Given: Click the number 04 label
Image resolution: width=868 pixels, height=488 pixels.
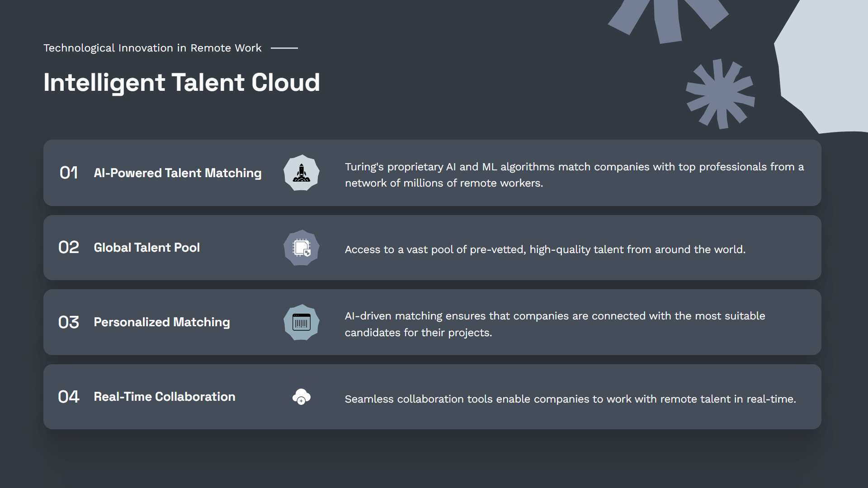Looking at the screenshot, I should (69, 397).
